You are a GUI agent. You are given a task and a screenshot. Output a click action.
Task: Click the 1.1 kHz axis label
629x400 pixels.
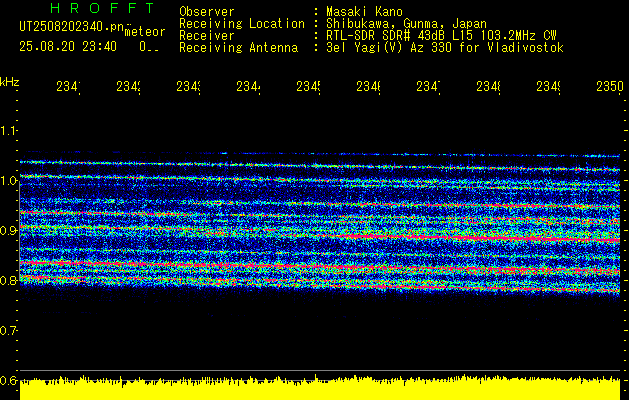click(9, 130)
